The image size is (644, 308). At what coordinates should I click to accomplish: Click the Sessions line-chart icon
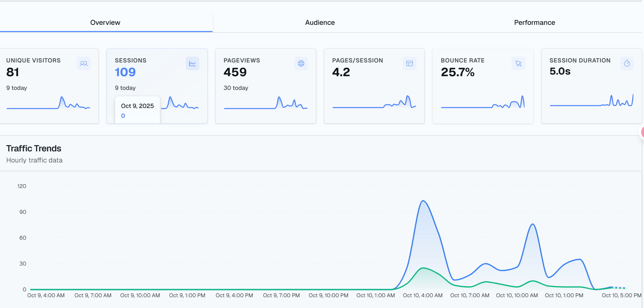point(193,63)
